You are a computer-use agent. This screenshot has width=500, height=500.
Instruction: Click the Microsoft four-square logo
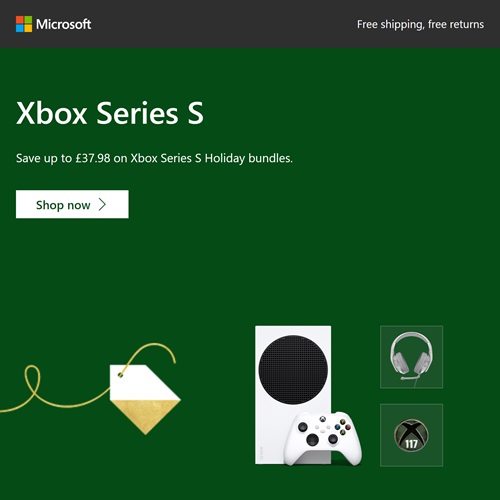click(x=24, y=24)
